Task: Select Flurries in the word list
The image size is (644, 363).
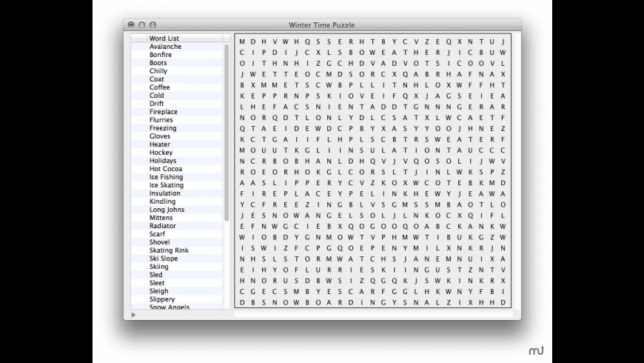Action: 177,119
